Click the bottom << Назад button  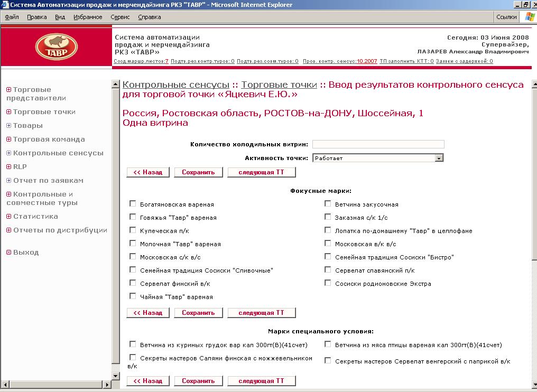[148, 381]
